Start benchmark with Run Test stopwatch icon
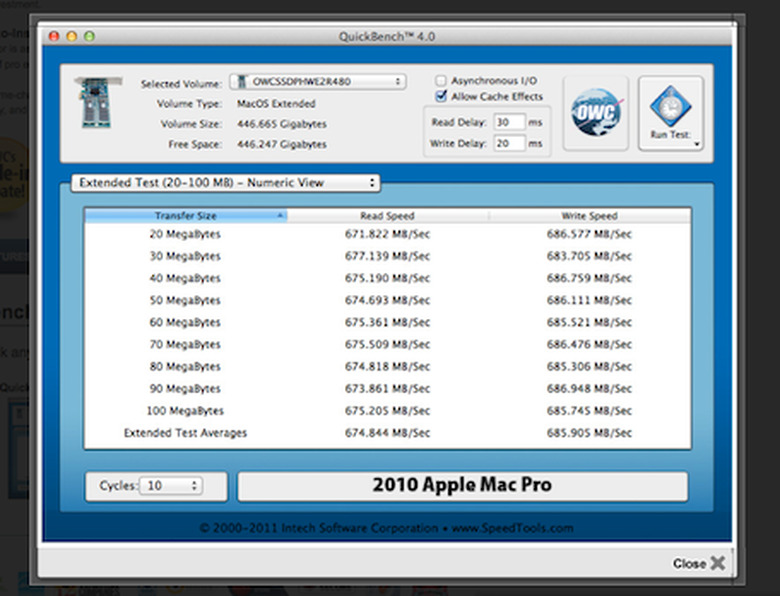This screenshot has height=596, width=780. coord(670,106)
